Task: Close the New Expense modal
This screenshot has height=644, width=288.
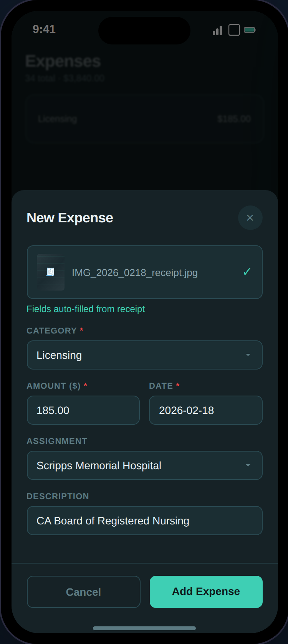Action: pos(250,218)
